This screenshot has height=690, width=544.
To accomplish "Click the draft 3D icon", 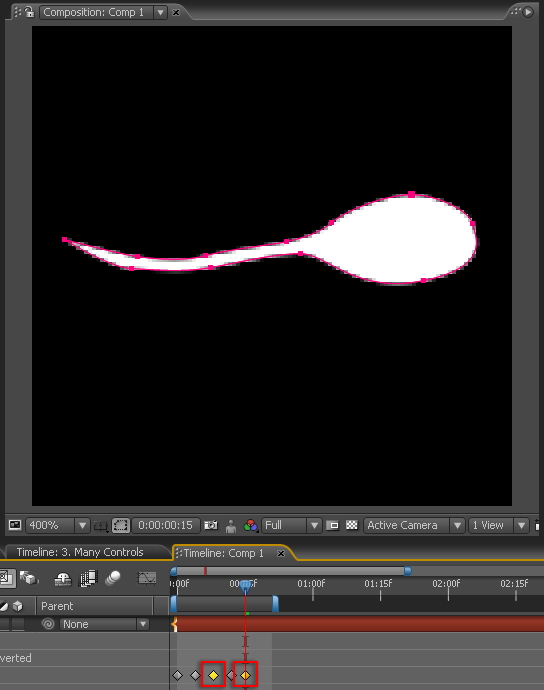I will (x=29, y=578).
